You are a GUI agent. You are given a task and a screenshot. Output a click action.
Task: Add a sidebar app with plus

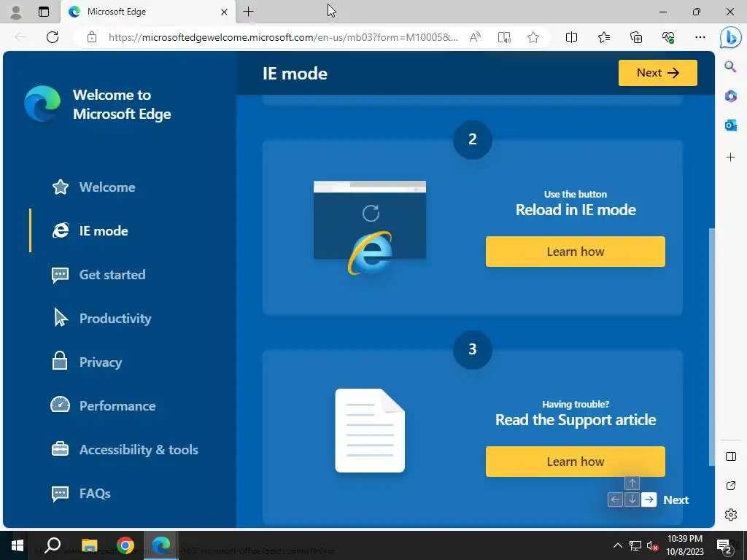[731, 157]
